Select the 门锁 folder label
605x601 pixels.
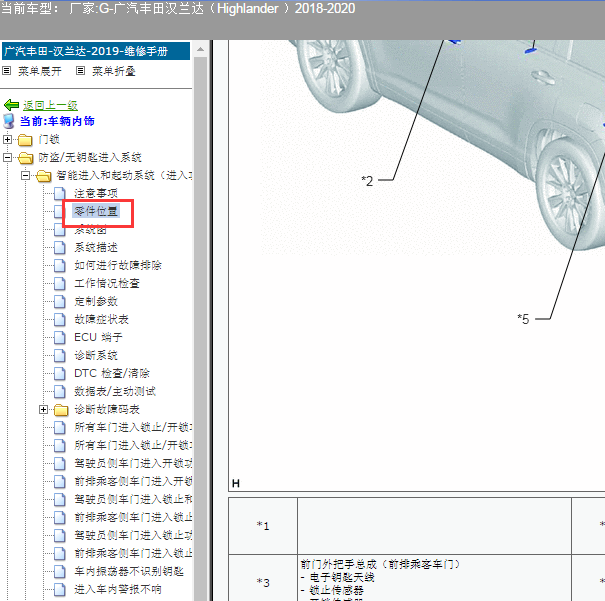pyautogui.click(x=49, y=139)
